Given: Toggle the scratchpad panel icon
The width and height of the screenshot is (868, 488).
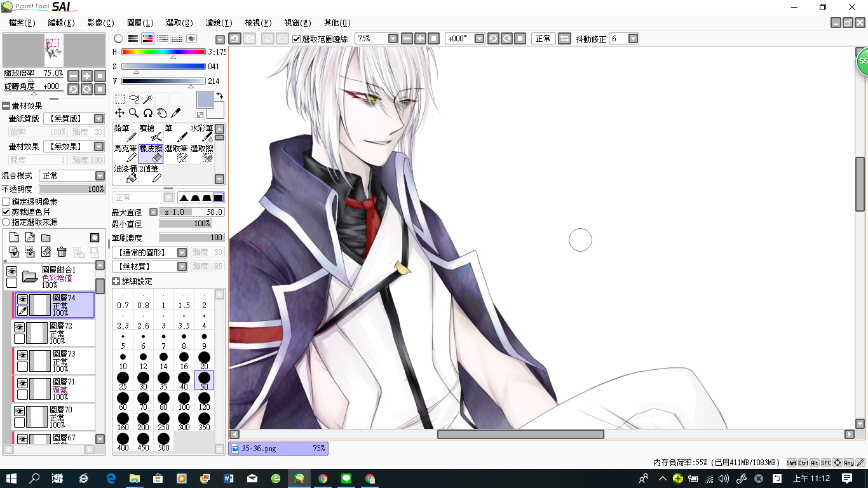Looking at the screenshot, I should (x=191, y=39).
